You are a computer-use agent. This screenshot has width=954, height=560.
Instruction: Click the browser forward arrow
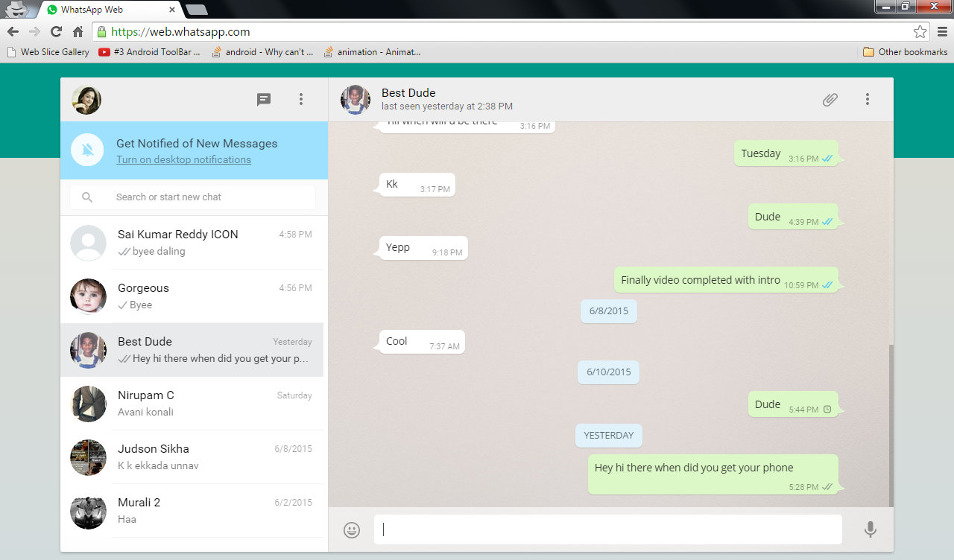pos(34,31)
